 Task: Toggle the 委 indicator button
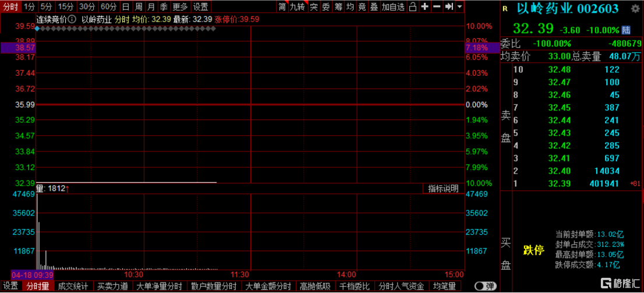tap(325, 6)
